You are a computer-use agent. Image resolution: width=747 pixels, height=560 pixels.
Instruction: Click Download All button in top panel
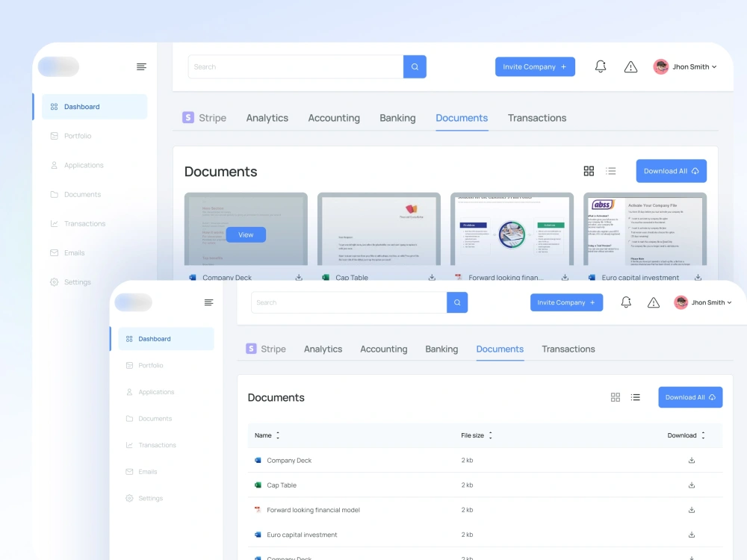(x=672, y=171)
